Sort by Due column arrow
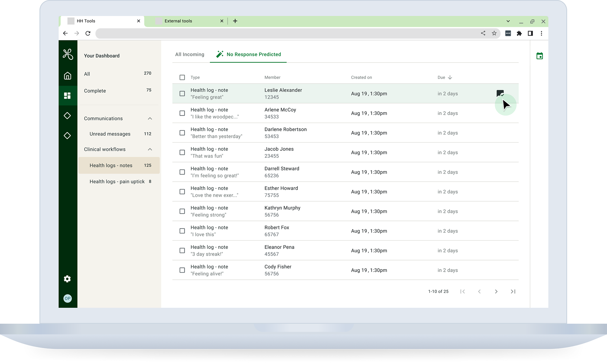This screenshot has height=364, width=607. click(x=450, y=77)
